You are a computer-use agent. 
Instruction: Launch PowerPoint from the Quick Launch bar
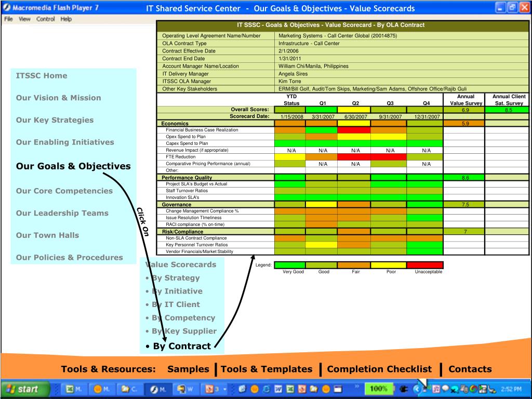tap(302, 389)
